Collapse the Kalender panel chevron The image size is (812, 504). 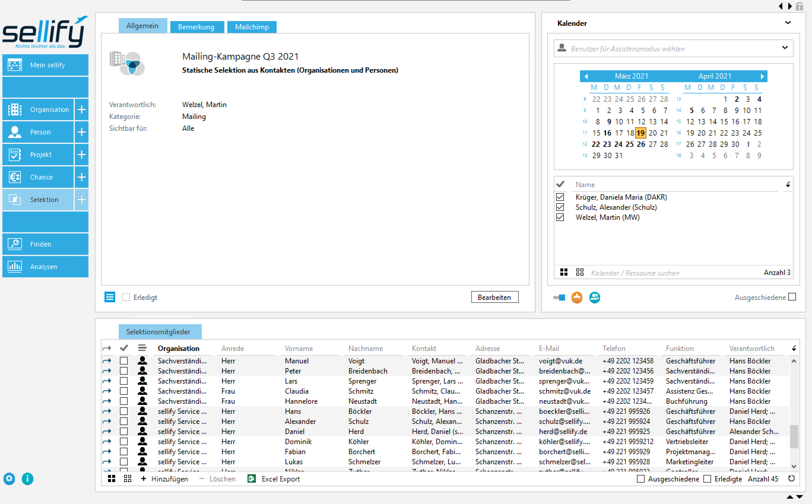(x=788, y=23)
